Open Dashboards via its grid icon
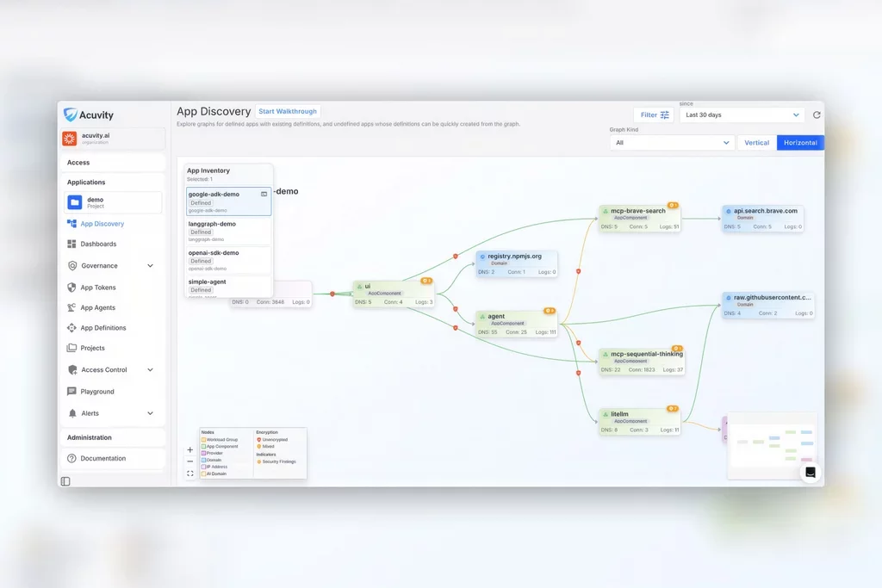Screen dimensions: 882x588 [71, 244]
